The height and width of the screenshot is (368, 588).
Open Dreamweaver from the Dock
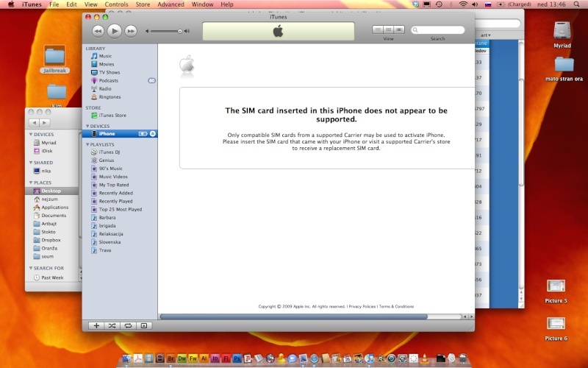[182, 358]
